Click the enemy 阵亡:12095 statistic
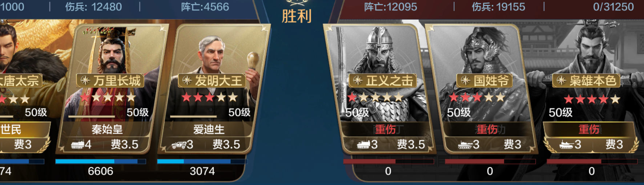 (x=391, y=7)
